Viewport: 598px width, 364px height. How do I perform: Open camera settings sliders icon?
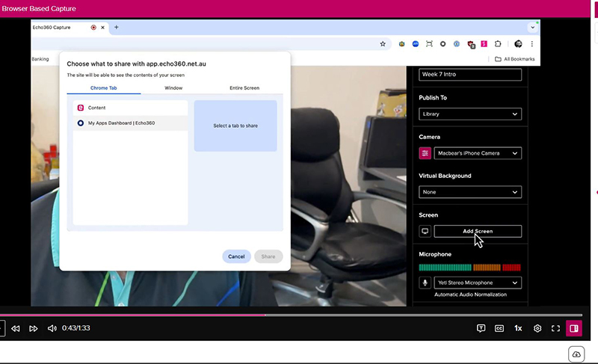click(x=425, y=153)
